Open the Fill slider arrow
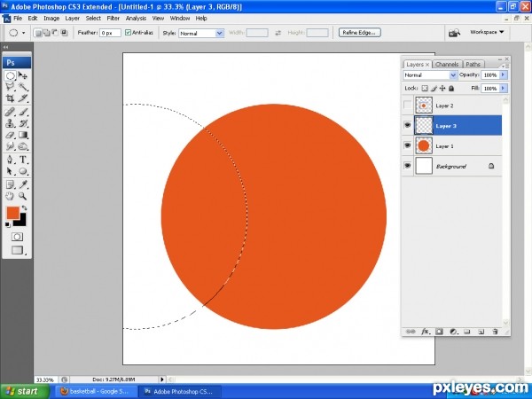Viewport: 532px width, 399px height. click(x=503, y=88)
